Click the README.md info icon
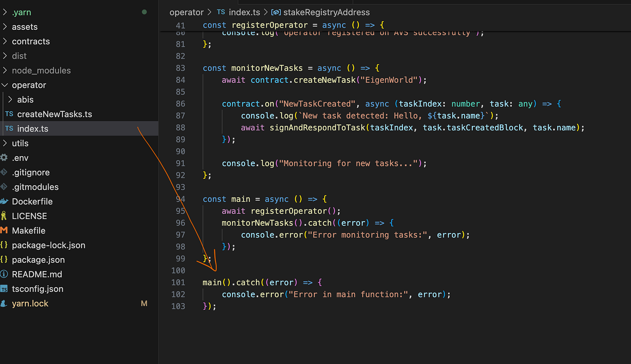The height and width of the screenshot is (364, 631). pos(4,274)
